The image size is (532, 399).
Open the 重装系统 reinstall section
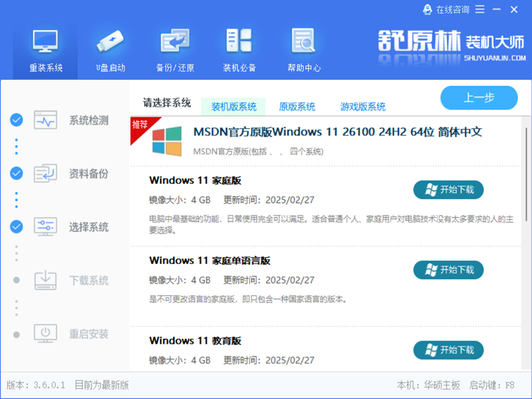click(45, 51)
